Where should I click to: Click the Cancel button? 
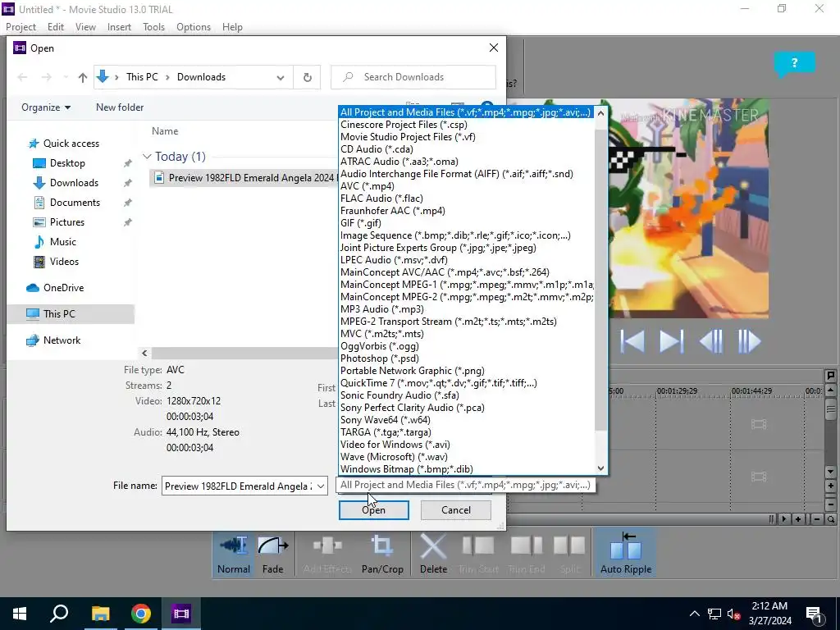[456, 510]
